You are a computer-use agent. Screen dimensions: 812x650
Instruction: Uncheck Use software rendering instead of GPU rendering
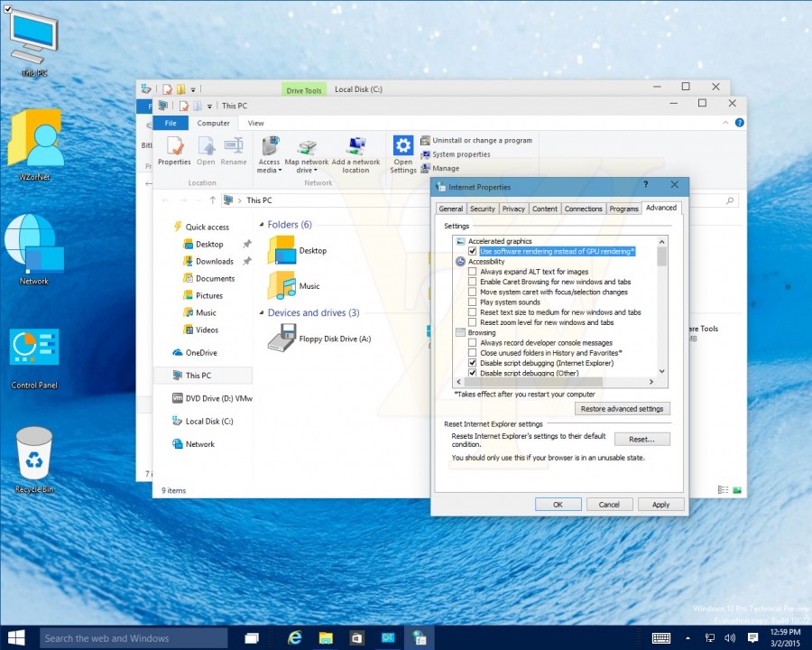473,251
